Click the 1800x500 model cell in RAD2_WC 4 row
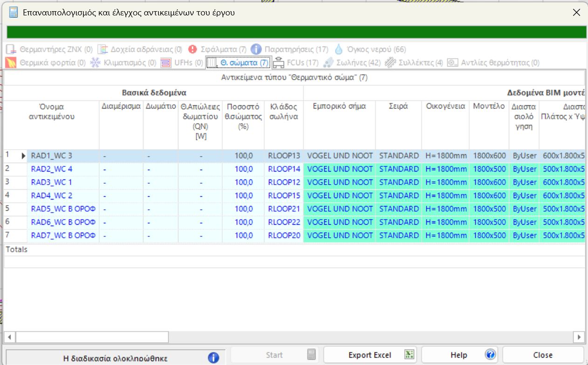The height and width of the screenshot is (365, 588). pos(489,169)
